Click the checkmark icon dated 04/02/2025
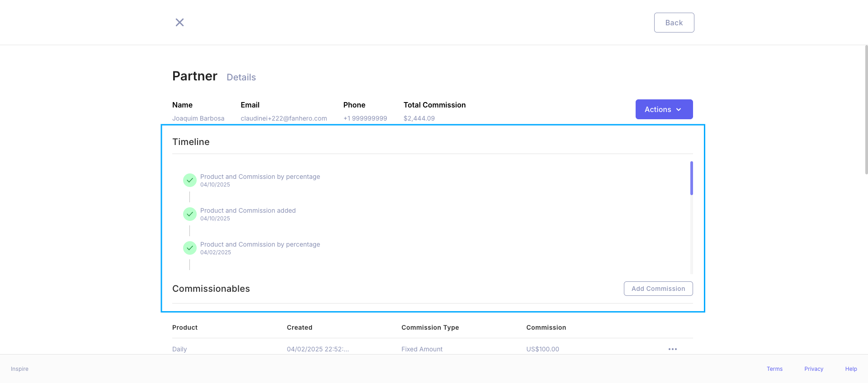The width and height of the screenshot is (868, 383). pos(190,248)
